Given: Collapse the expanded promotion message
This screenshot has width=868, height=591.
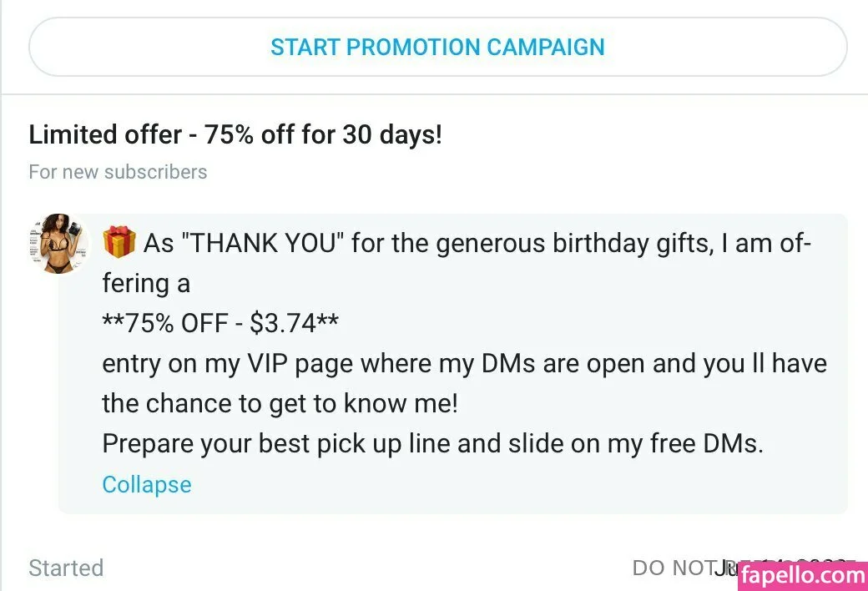Looking at the screenshot, I should 146,484.
